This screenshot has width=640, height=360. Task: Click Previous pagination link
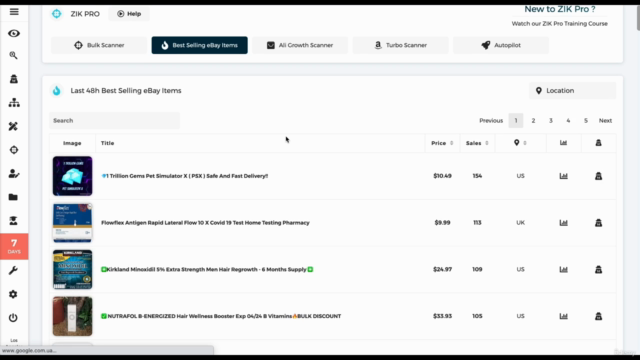pos(491,121)
